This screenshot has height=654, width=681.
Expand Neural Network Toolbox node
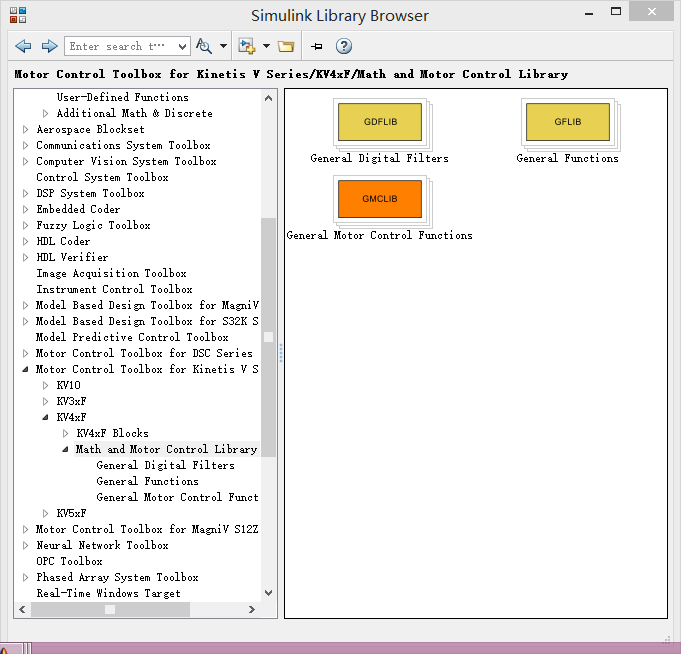[25, 545]
